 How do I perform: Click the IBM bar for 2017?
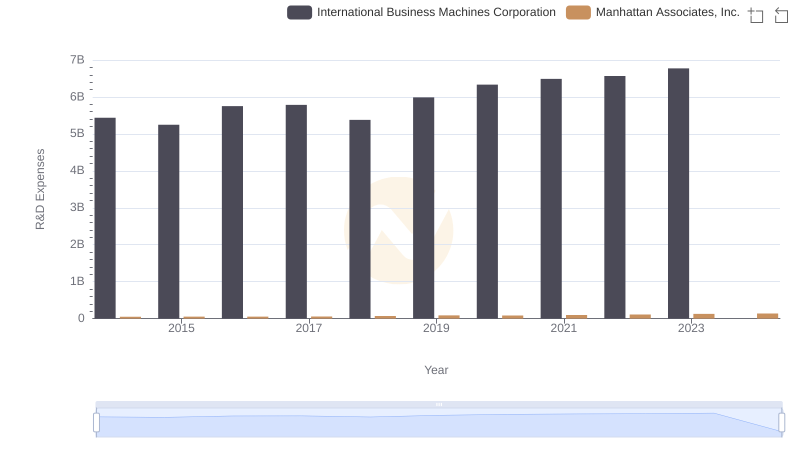click(x=296, y=212)
